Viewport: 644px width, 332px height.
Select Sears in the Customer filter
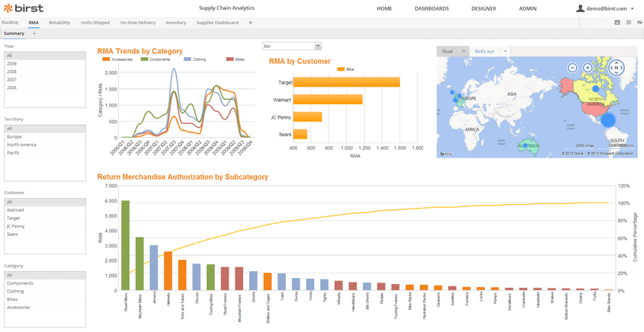point(45,235)
